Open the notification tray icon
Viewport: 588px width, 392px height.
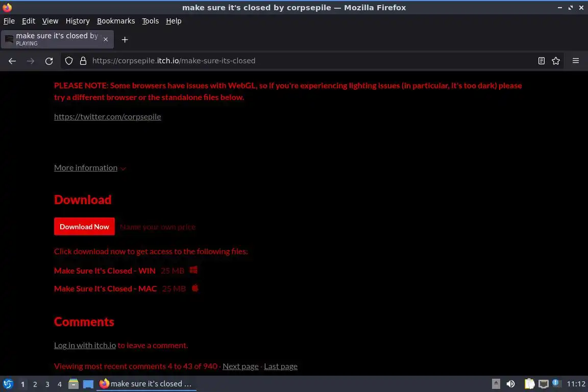click(x=556, y=383)
